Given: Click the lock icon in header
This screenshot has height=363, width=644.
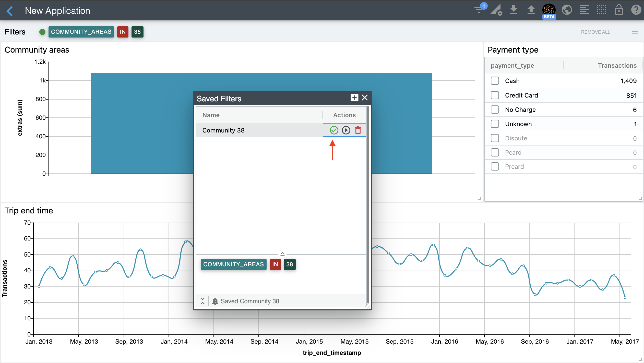Looking at the screenshot, I should coord(619,10).
